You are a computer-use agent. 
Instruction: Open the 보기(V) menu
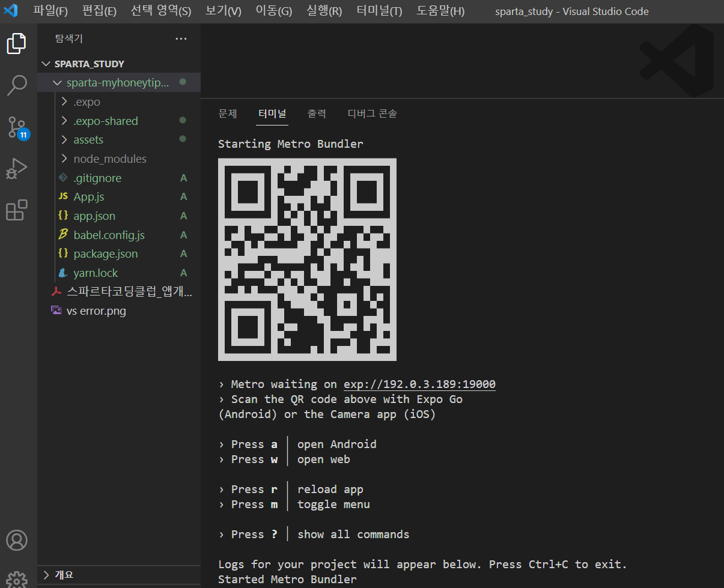tap(223, 11)
